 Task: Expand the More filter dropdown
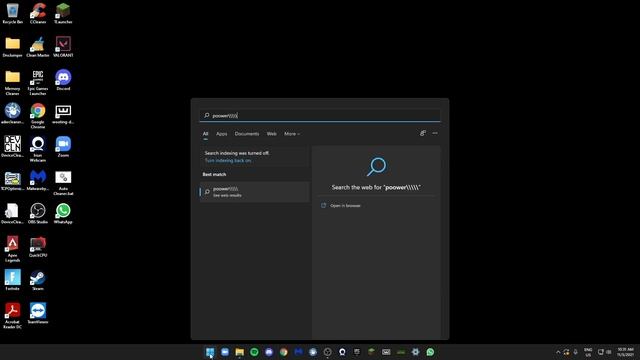point(292,134)
